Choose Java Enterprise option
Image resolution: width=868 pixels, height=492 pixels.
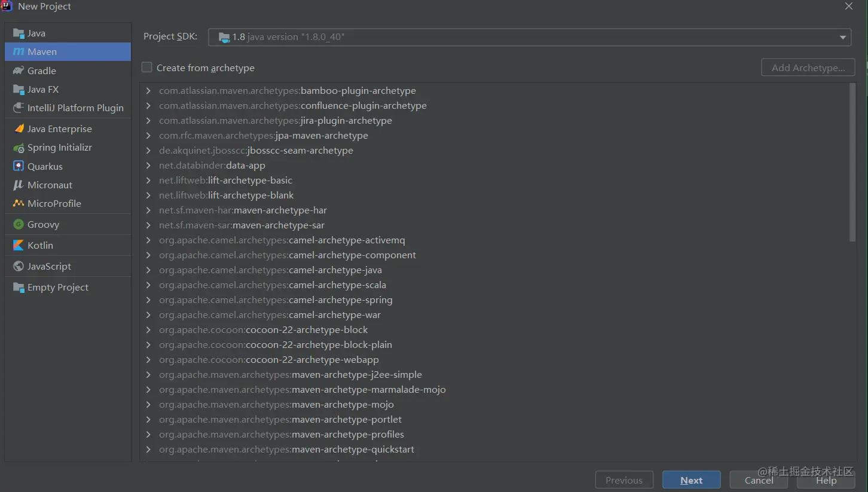[x=68, y=129]
